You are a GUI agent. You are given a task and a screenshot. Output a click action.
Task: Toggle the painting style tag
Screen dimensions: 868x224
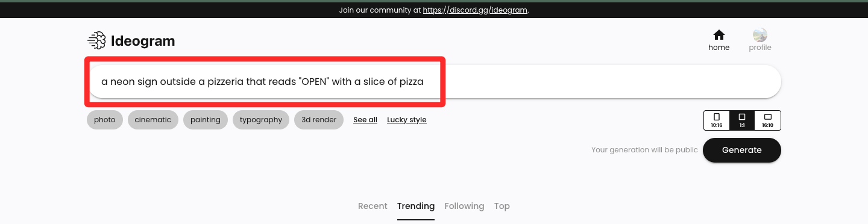pos(206,120)
